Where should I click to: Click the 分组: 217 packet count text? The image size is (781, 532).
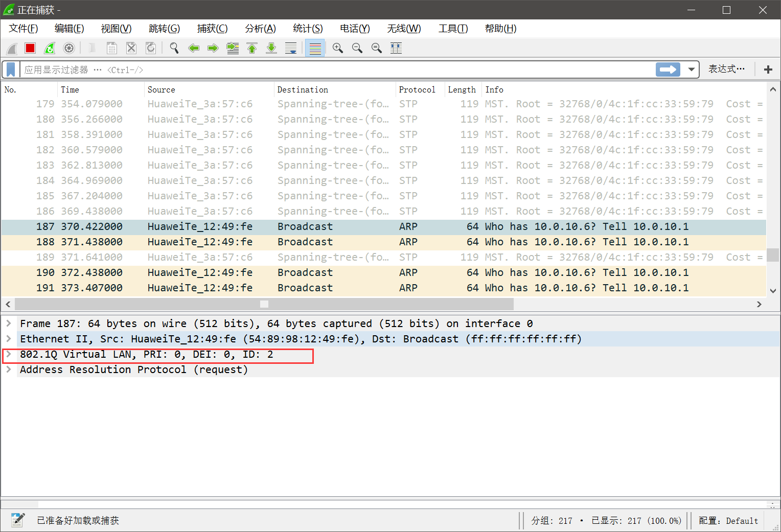(x=552, y=521)
